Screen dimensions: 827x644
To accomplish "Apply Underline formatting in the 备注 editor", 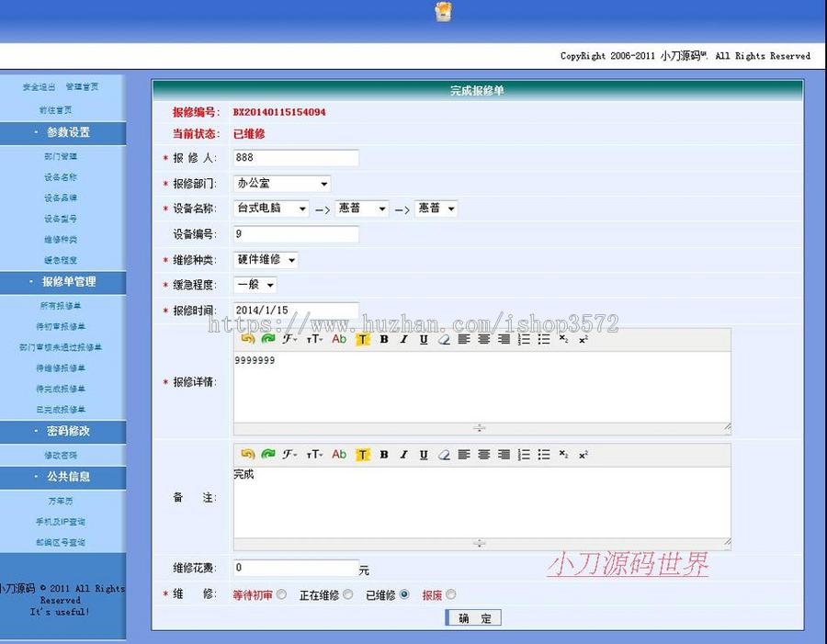I will [425, 454].
